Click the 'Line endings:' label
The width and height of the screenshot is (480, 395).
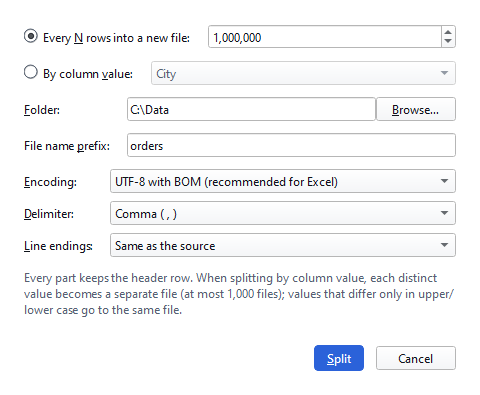(58, 246)
